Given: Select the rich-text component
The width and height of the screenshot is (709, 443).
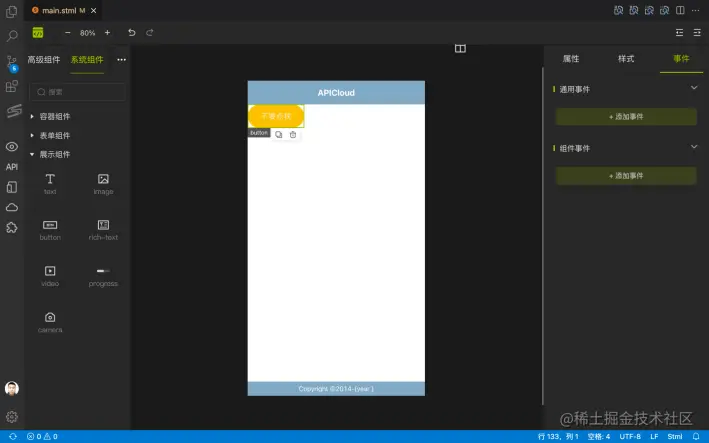Looking at the screenshot, I should [x=103, y=230].
